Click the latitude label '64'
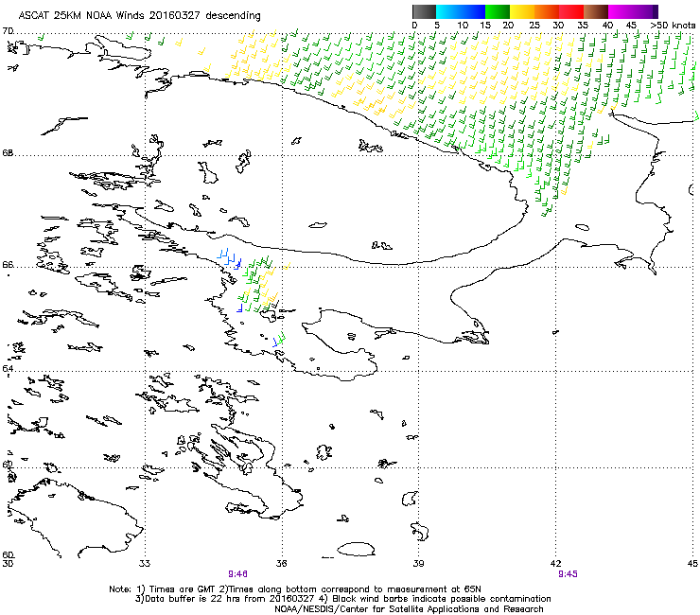 pyautogui.click(x=8, y=368)
